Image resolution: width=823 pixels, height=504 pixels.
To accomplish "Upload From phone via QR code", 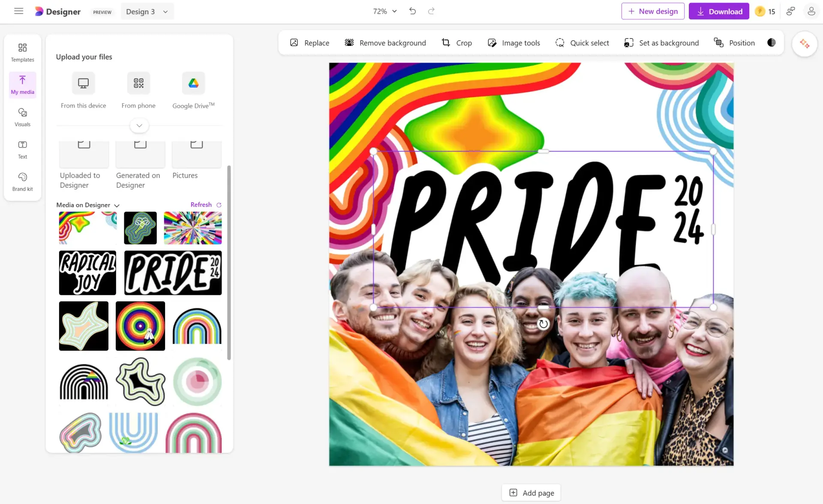I will click(x=138, y=91).
